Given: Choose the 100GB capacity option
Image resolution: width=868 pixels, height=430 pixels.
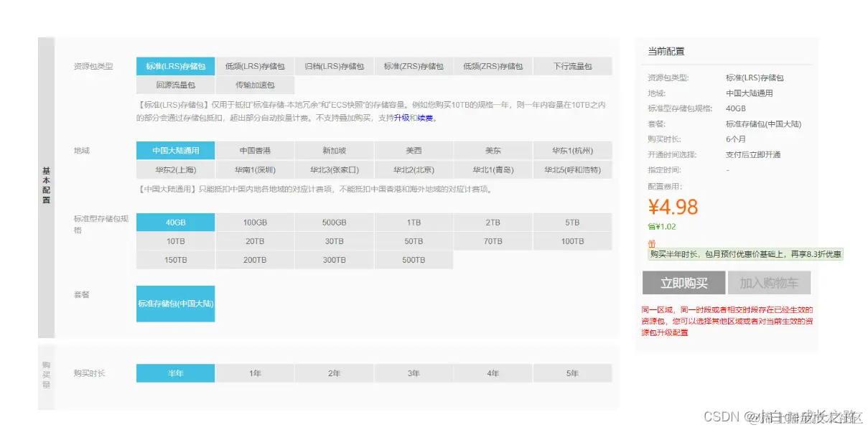Looking at the screenshot, I should (x=255, y=223).
